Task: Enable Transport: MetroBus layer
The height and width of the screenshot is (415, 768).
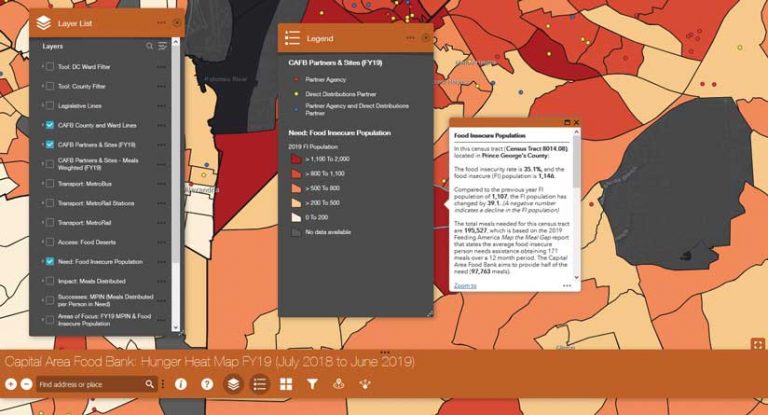Action: coord(50,184)
